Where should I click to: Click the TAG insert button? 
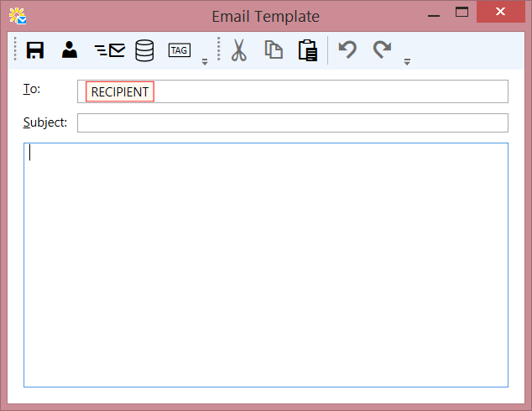179,50
